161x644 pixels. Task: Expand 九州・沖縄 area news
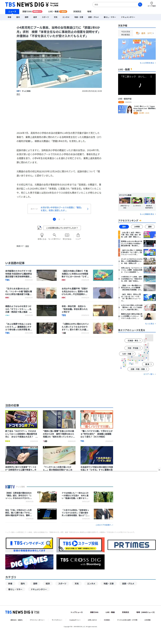click(x=127, y=354)
